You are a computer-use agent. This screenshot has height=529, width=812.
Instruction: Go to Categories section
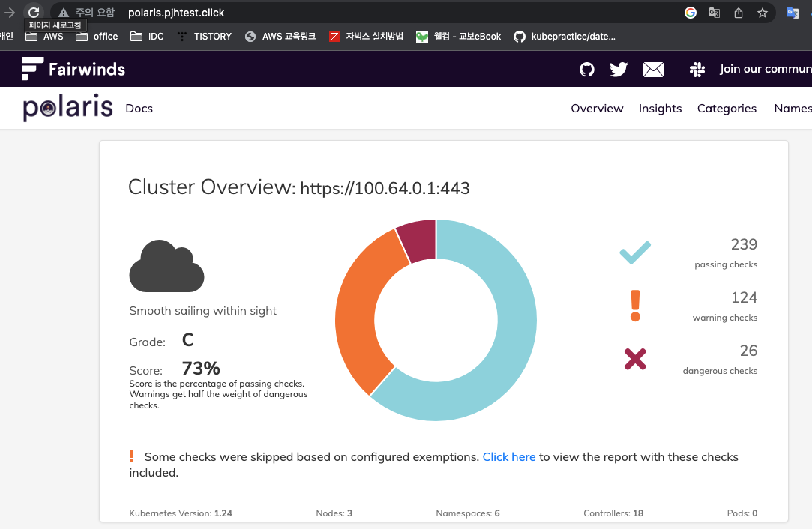(x=727, y=108)
